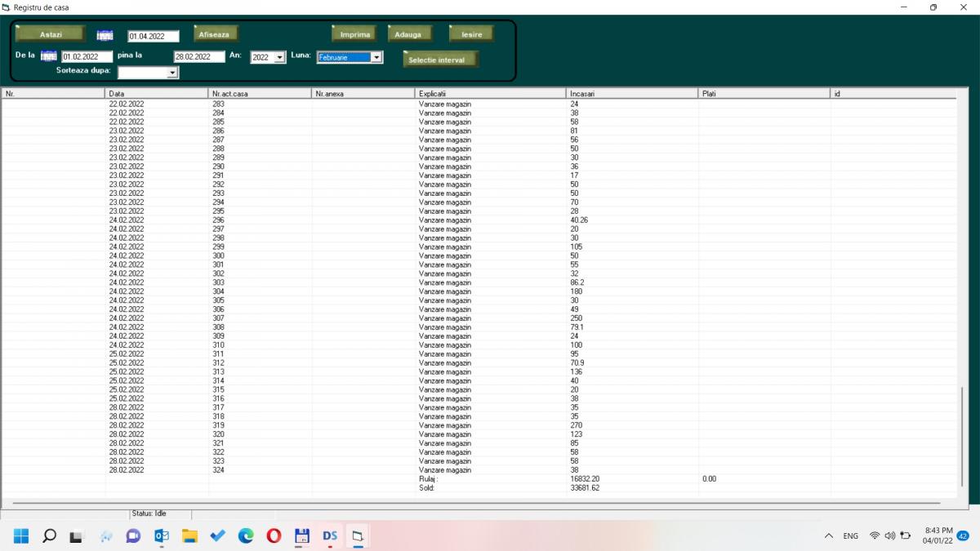980x551 pixels.
Task: Show hidden system tray icons chevron
Action: pos(829,535)
